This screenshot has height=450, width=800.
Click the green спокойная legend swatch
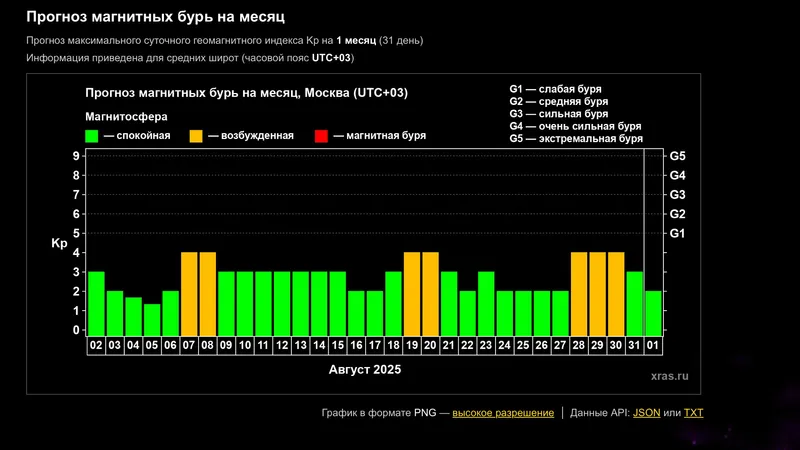coord(91,136)
